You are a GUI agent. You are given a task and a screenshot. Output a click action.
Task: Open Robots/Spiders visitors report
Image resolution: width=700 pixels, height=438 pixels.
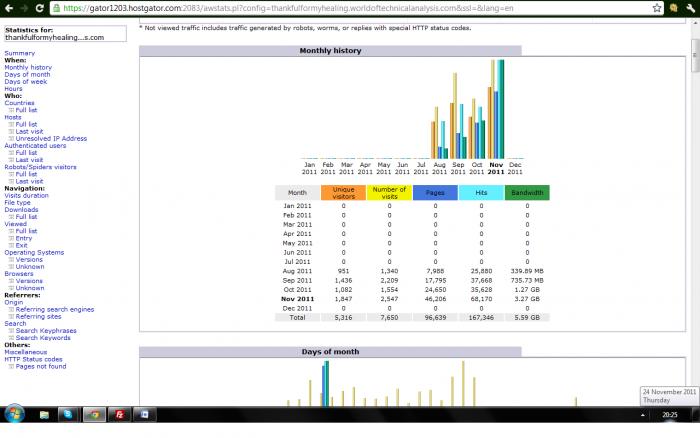pyautogui.click(x=40, y=167)
